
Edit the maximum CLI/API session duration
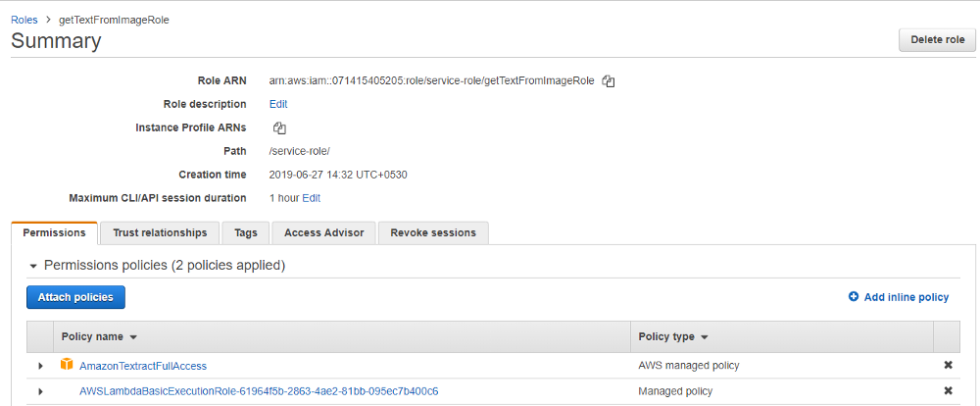[x=311, y=198]
